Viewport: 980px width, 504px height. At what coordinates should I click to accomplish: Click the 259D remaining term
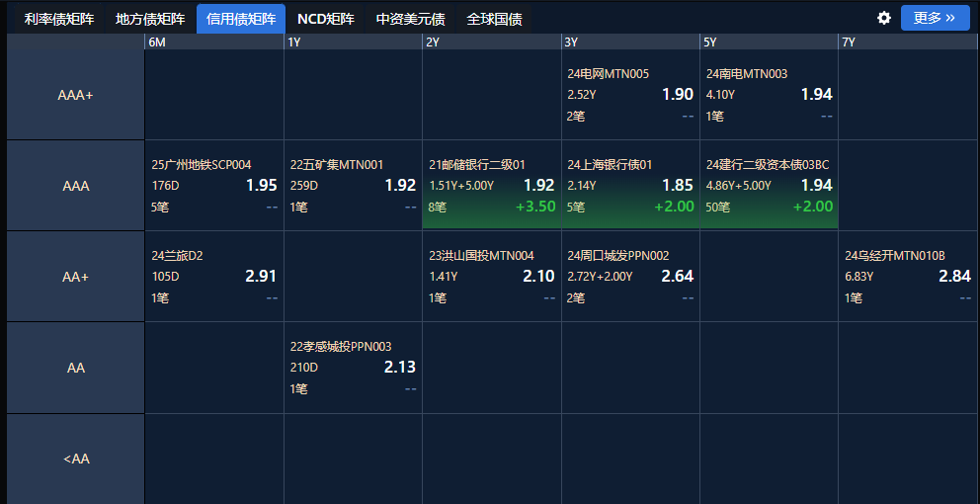pyautogui.click(x=303, y=186)
